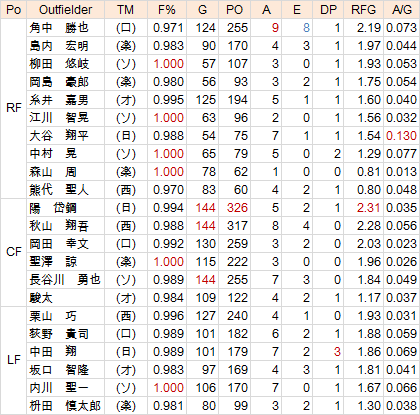The width and height of the screenshot is (420, 415).
Task: Select the 0.996 fielding percentage cell
Action: pos(168,316)
